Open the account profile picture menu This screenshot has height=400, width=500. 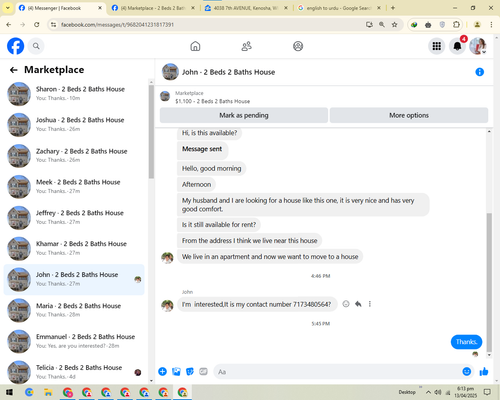tap(478, 46)
